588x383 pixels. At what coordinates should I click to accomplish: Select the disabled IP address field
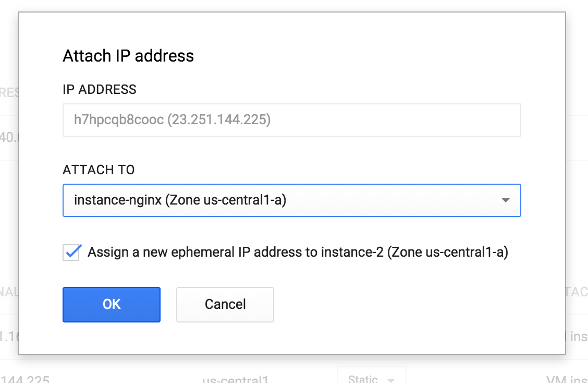pos(292,120)
